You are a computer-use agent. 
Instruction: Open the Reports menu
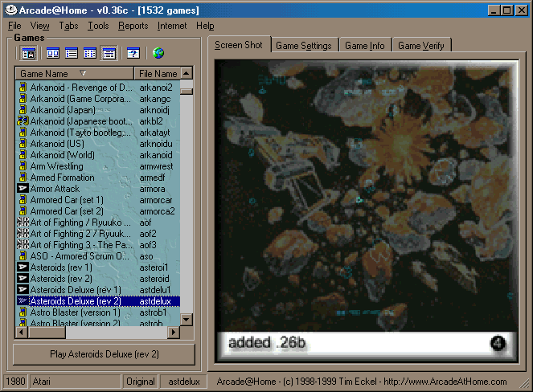coord(133,26)
